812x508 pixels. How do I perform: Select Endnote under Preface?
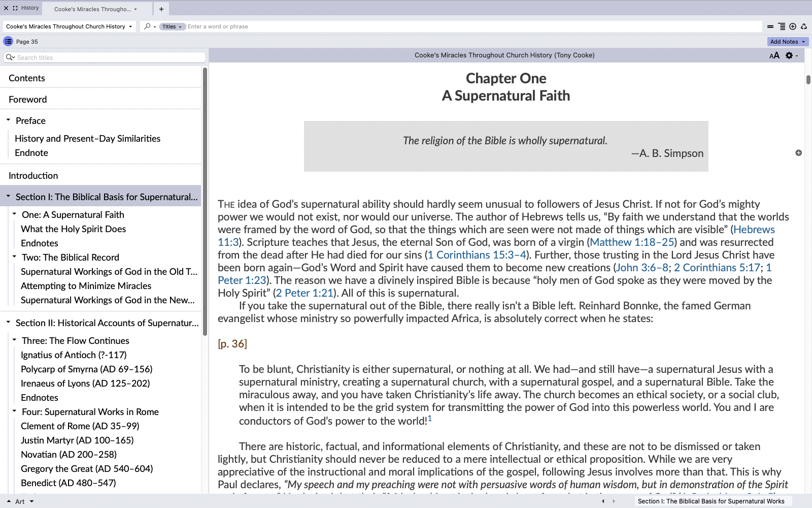tap(31, 153)
